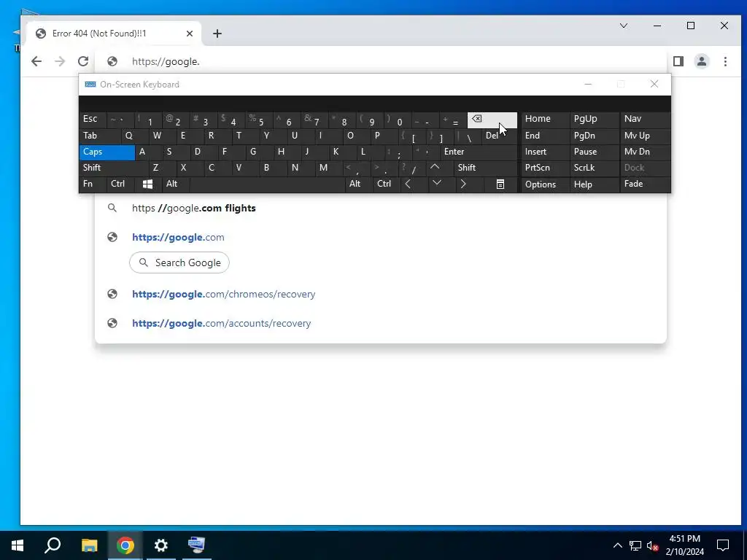
Task: Tap the M key
Action: (x=329, y=168)
